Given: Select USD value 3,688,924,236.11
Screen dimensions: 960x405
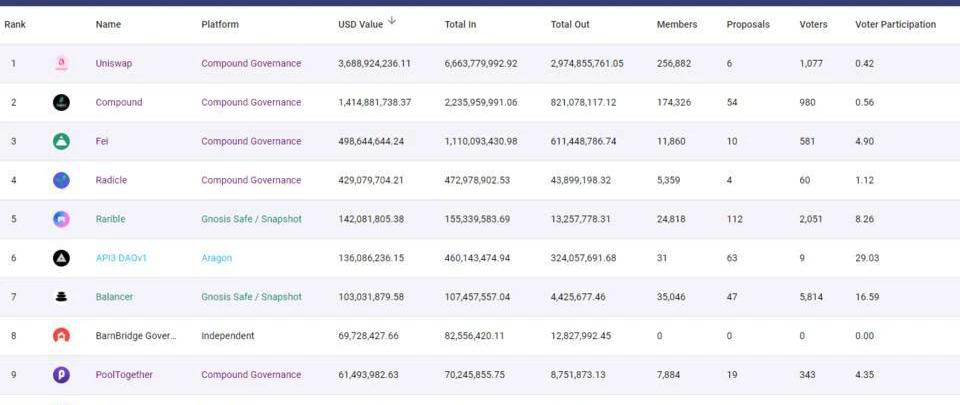Looking at the screenshot, I should click(375, 64).
